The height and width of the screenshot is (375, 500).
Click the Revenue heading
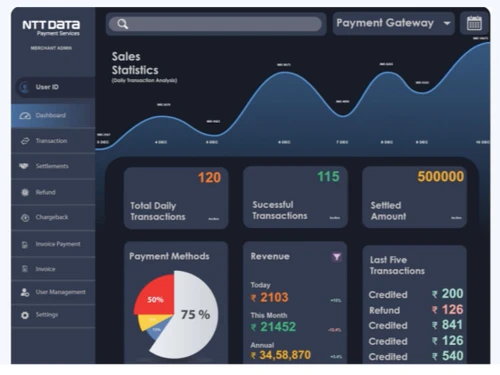click(270, 256)
